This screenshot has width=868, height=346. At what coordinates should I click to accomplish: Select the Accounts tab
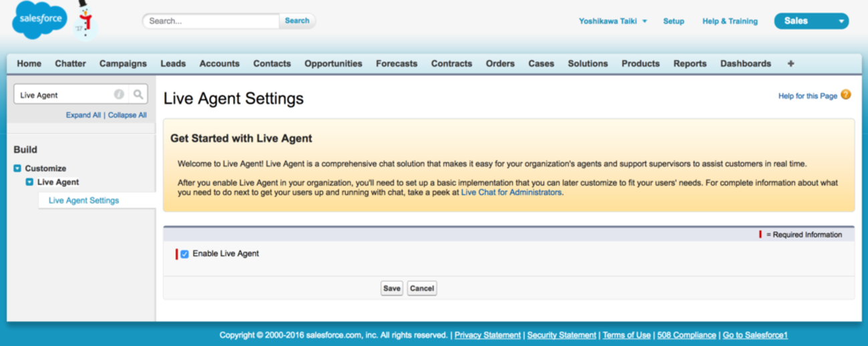click(x=219, y=63)
